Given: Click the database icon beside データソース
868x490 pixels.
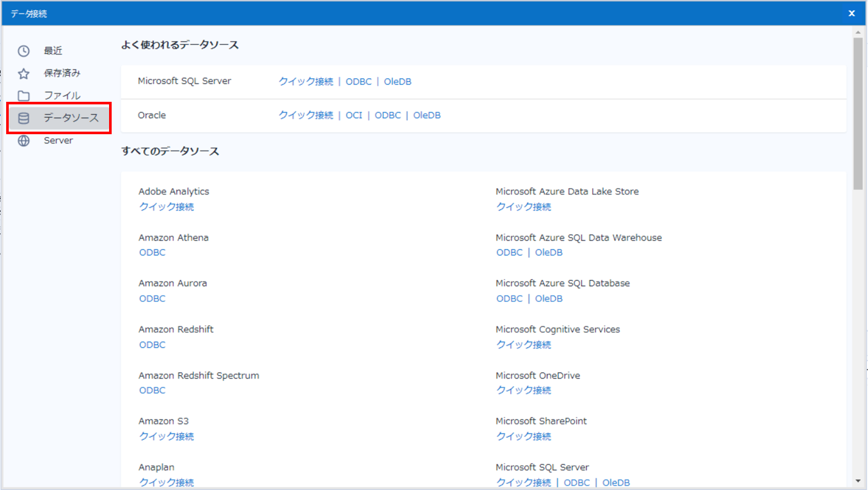Looking at the screenshot, I should coord(24,118).
